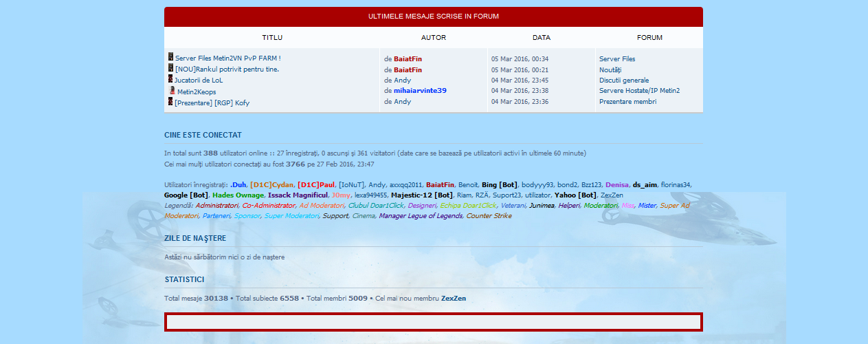Screen dimensions: 868x344
Task: Click the Clubul Doar1Click legend group
Action: click(376, 206)
